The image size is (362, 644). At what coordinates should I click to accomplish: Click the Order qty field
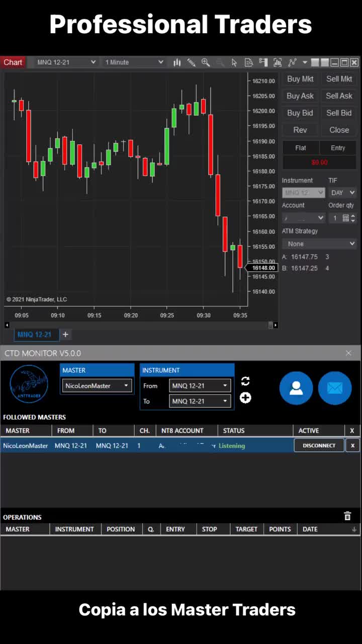click(x=335, y=218)
